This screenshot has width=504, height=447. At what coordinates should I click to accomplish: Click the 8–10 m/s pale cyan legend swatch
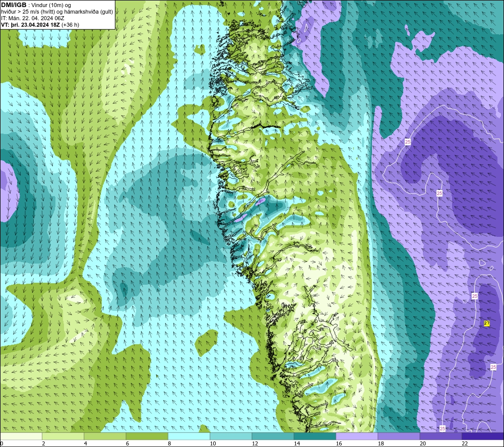[189, 436]
